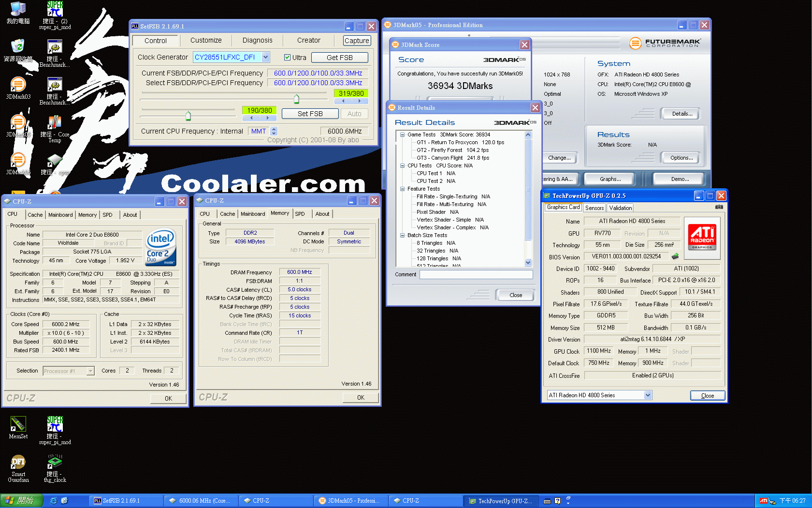
Task: Open Start menu button
Action: (21, 501)
